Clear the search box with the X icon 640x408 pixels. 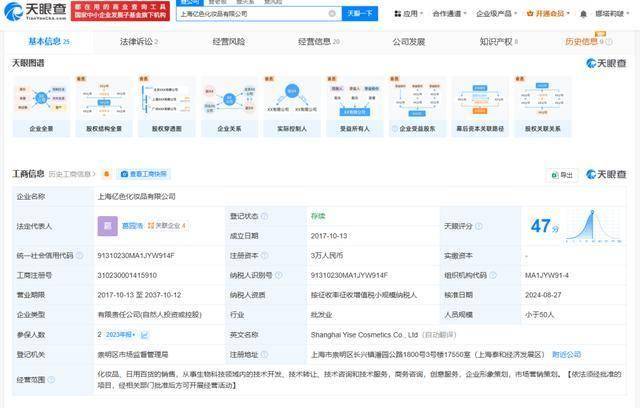[332, 13]
